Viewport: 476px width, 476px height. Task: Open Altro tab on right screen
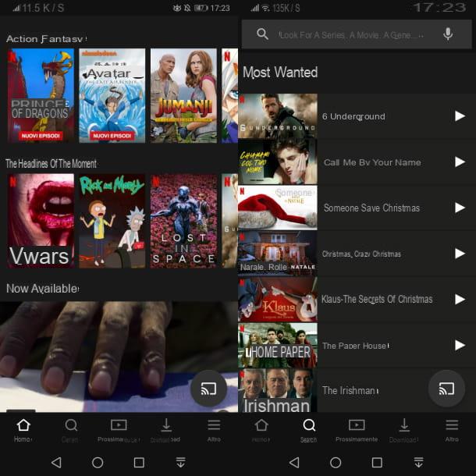pos(452,430)
